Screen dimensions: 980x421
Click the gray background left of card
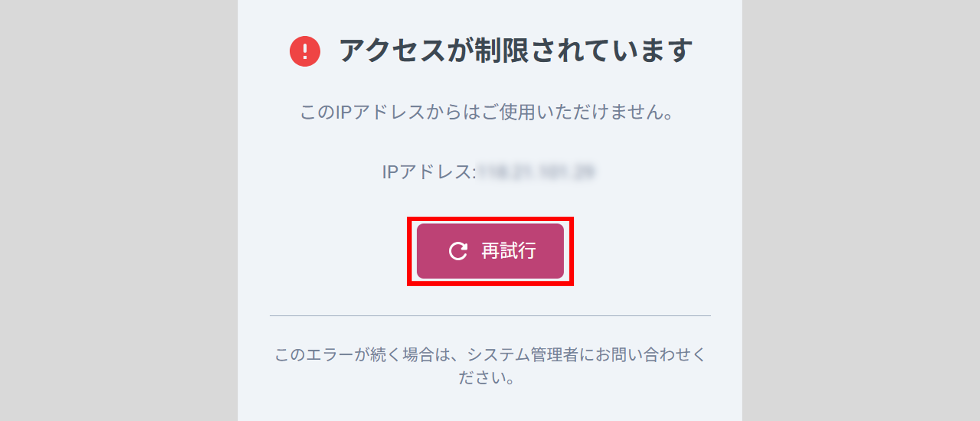click(x=119, y=211)
